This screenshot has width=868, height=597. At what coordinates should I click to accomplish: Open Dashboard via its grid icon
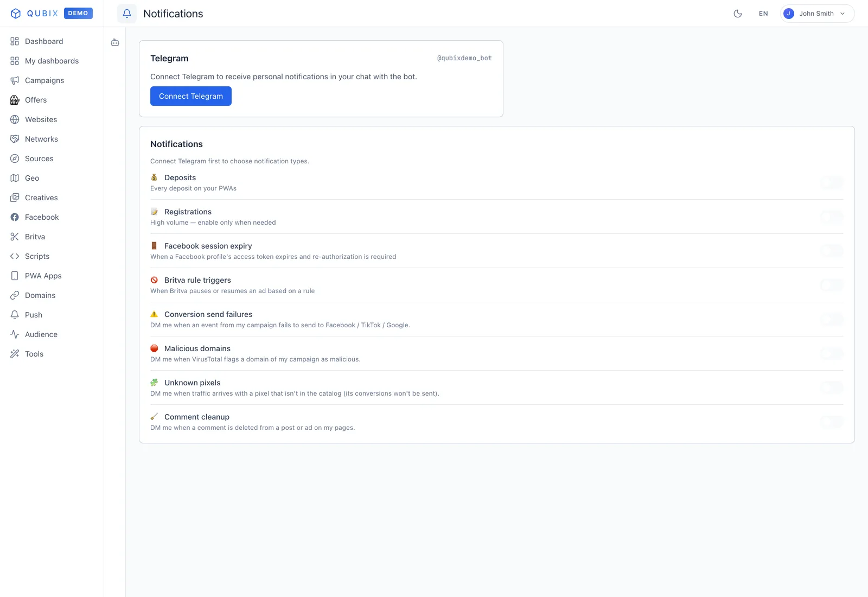tap(15, 41)
